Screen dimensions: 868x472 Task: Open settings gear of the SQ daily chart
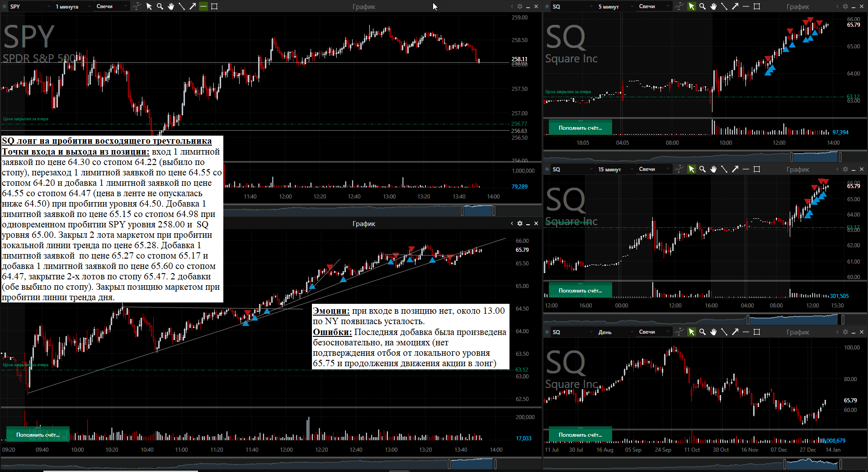pos(845,332)
